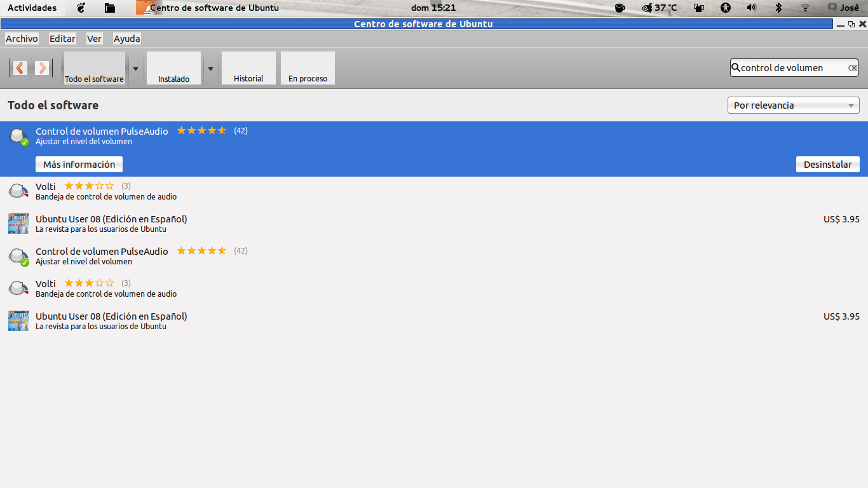Open the Editar menu

coord(62,39)
